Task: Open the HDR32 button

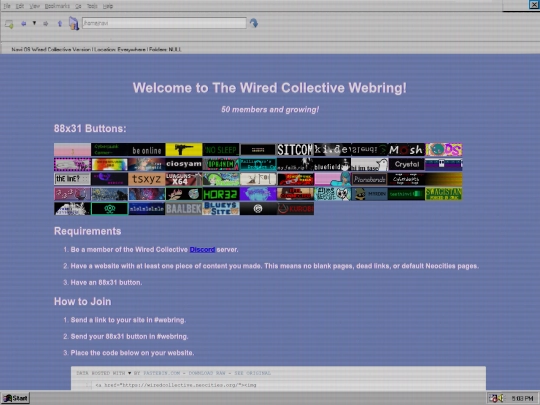Action: click(x=221, y=194)
